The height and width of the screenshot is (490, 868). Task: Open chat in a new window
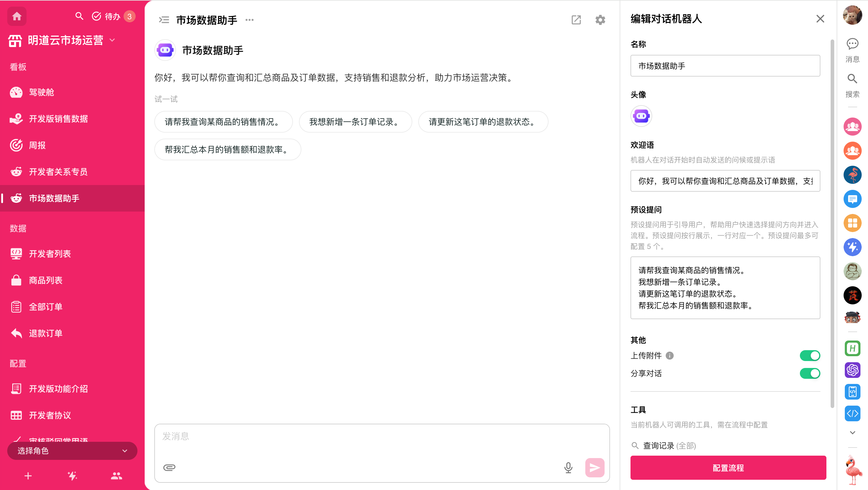(576, 20)
